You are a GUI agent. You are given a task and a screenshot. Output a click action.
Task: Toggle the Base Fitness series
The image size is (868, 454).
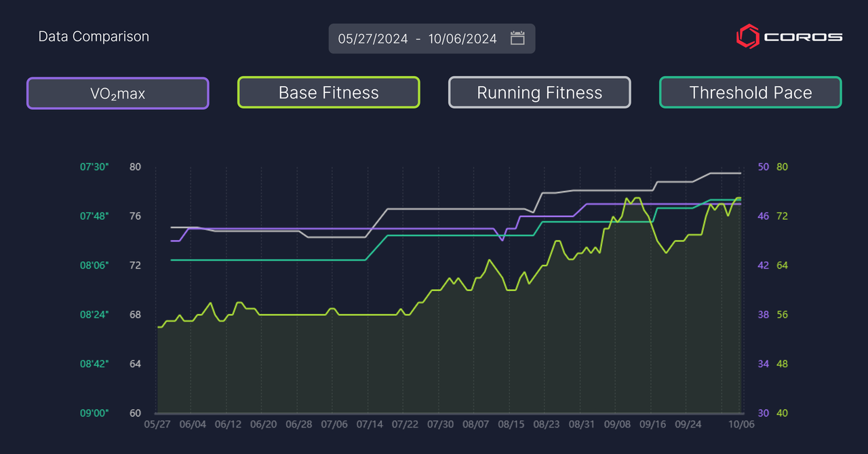[x=329, y=93]
